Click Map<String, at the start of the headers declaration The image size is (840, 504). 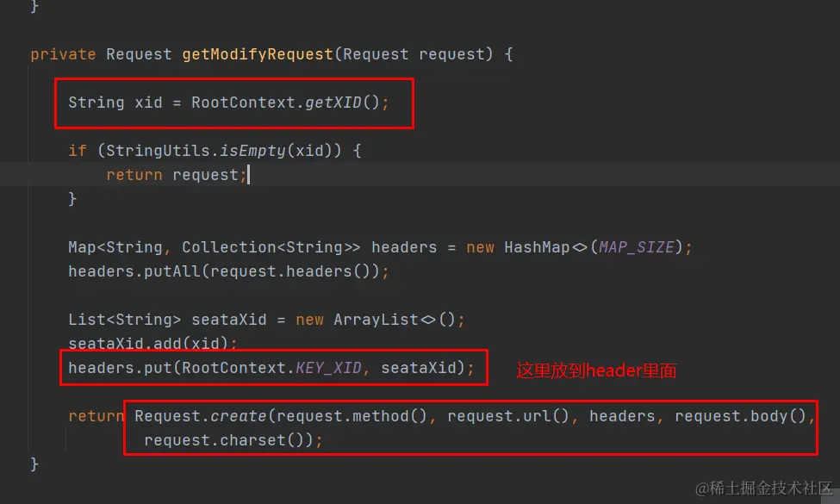pyautogui.click(x=119, y=247)
